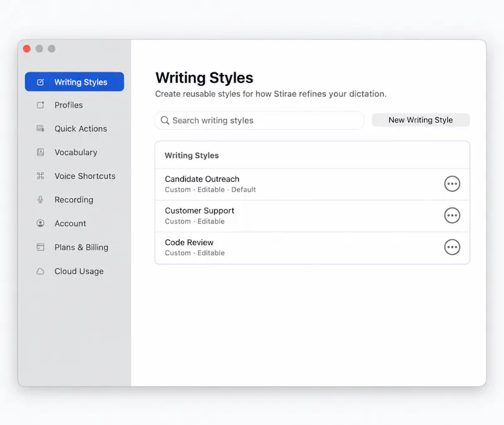Focus the Search writing styles field

pos(260,120)
